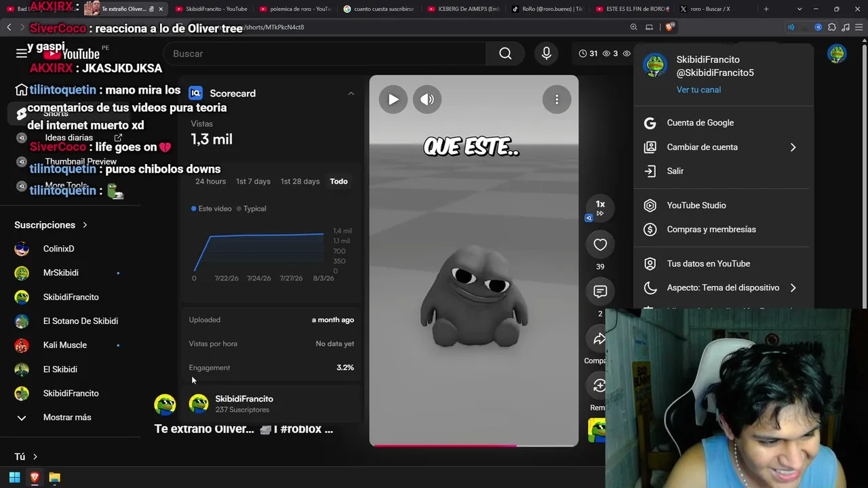Click the external-link icon beside Ideas diarias
868x488 pixels.
pyautogui.click(x=118, y=138)
